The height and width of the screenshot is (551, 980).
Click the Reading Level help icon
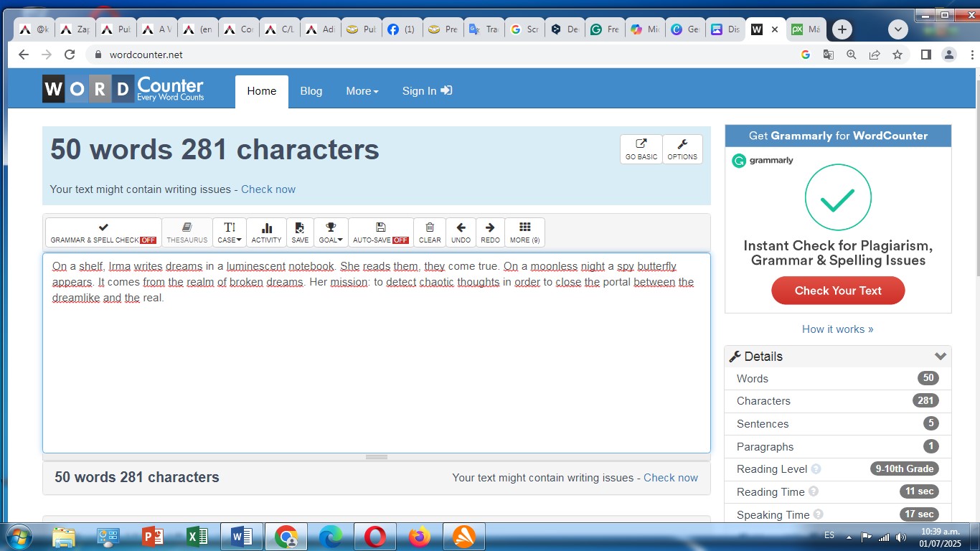tap(816, 469)
